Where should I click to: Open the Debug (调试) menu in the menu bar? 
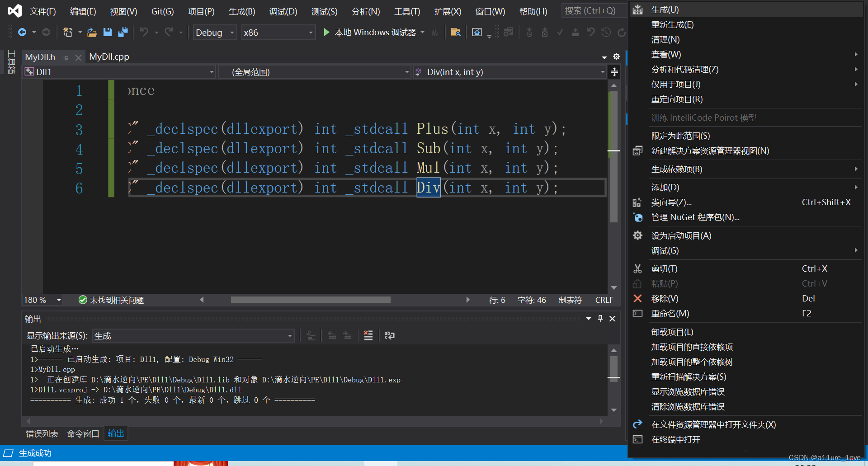[283, 11]
